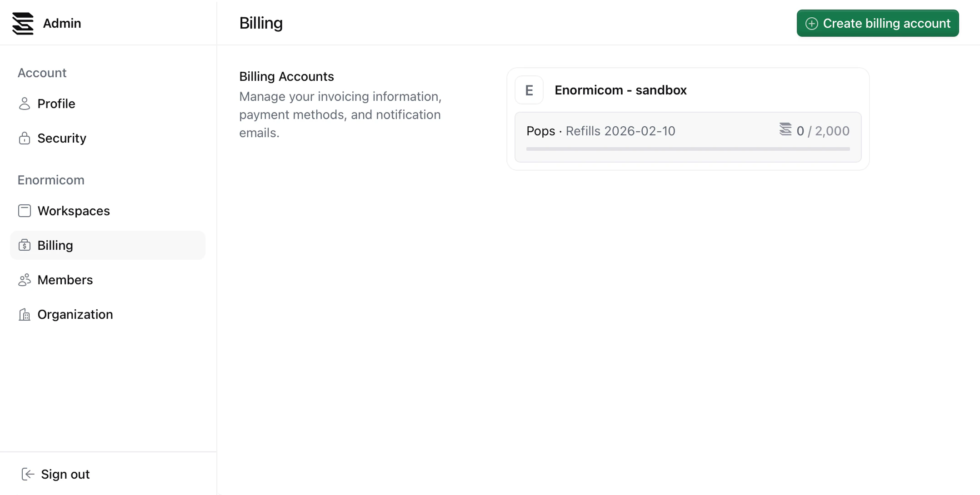
Task: Click the credits stack icon beside 0 / 2,000
Action: [785, 129]
